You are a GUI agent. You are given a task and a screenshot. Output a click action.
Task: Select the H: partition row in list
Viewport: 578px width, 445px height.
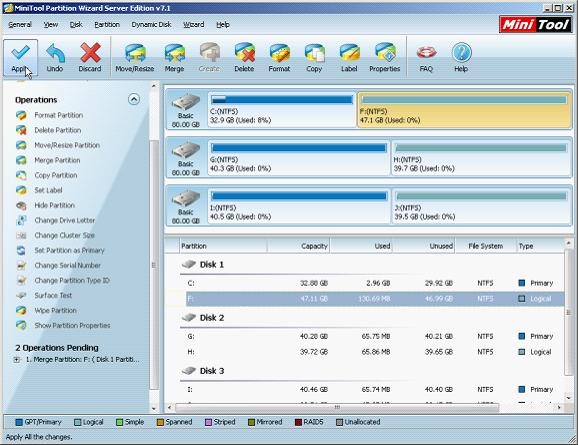tap(375, 352)
